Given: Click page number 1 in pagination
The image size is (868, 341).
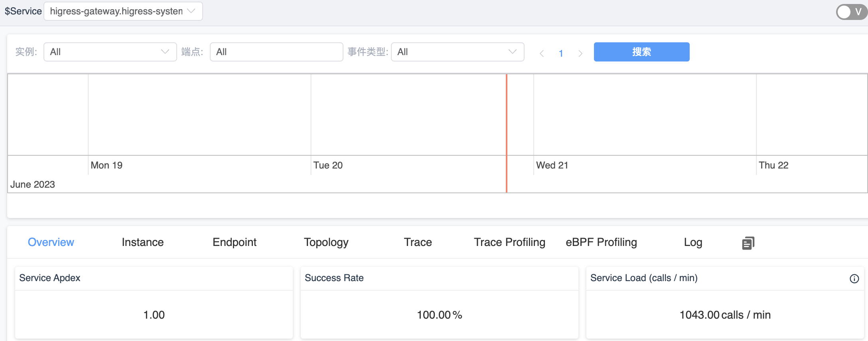Looking at the screenshot, I should coord(561,54).
